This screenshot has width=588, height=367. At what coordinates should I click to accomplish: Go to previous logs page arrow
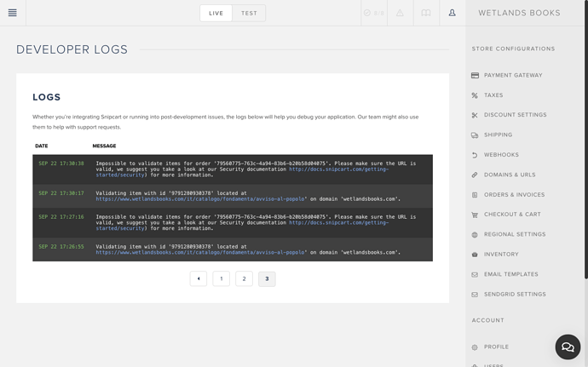pos(199,278)
